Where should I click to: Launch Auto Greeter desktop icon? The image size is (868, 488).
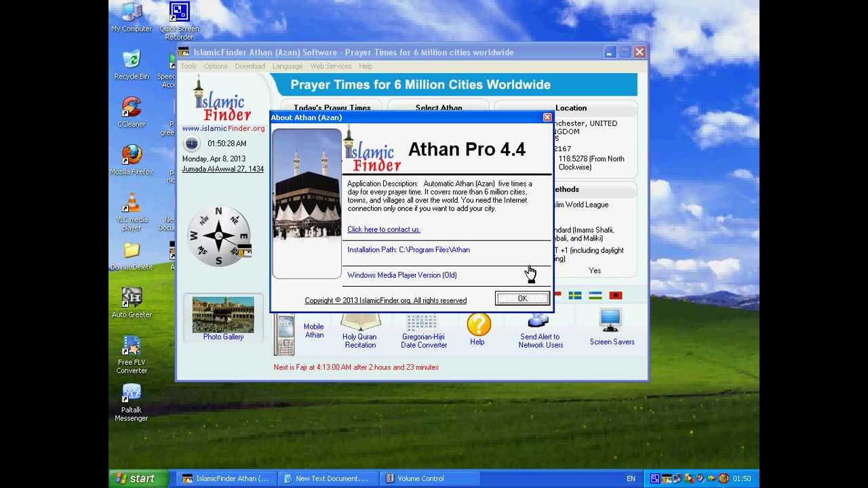pyautogui.click(x=132, y=302)
